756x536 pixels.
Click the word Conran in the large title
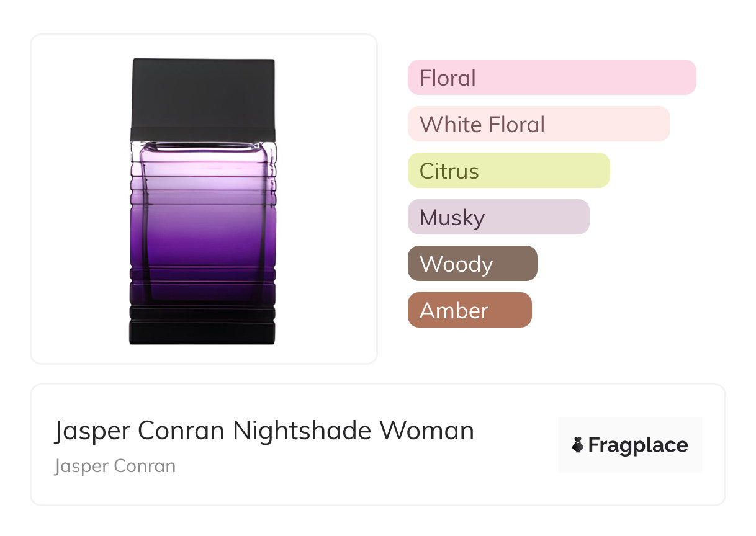click(x=181, y=431)
